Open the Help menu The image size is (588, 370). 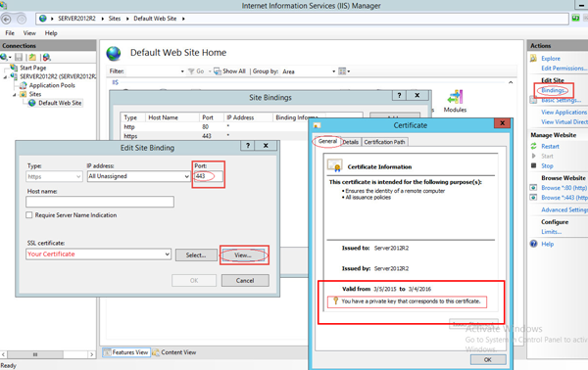click(51, 33)
